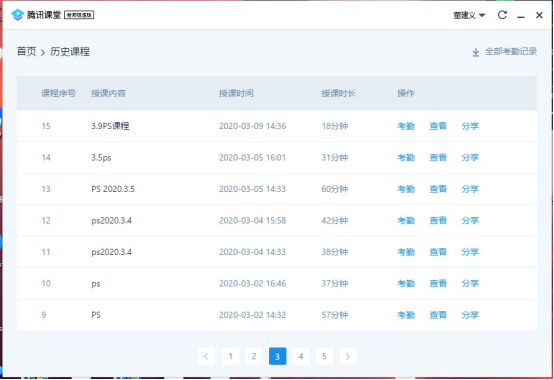This screenshot has height=380, width=554.
Task: Refresh the page with the reload icon
Action: click(502, 15)
